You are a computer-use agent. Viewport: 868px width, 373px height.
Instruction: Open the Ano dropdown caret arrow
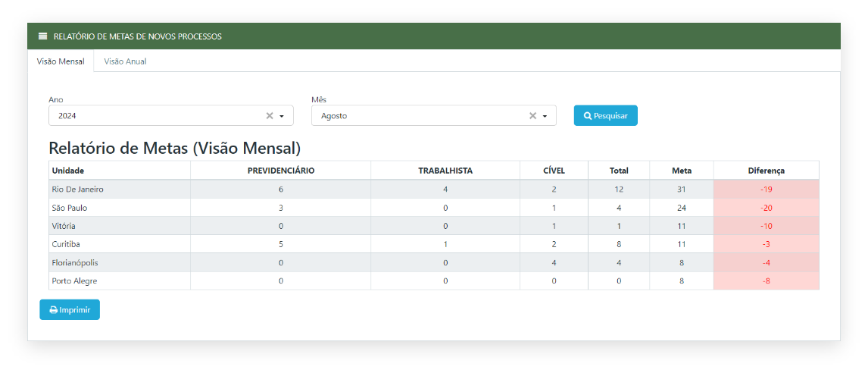[282, 116]
